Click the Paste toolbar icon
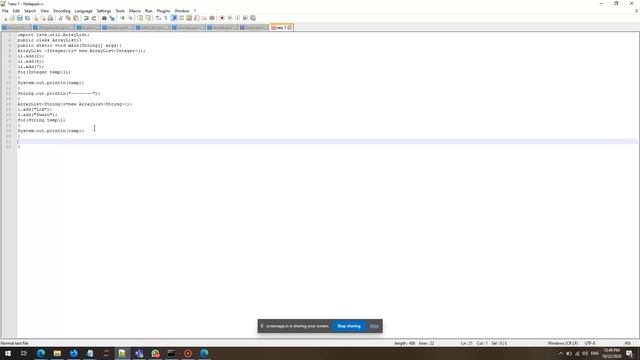Image resolution: width=640 pixels, height=360 pixels. pos(76,18)
